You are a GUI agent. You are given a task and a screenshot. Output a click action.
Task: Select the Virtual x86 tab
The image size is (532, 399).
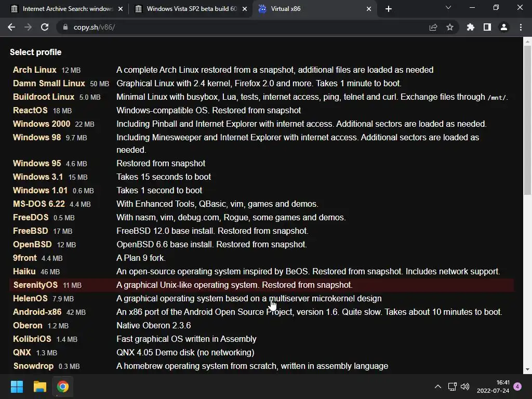coord(314,9)
